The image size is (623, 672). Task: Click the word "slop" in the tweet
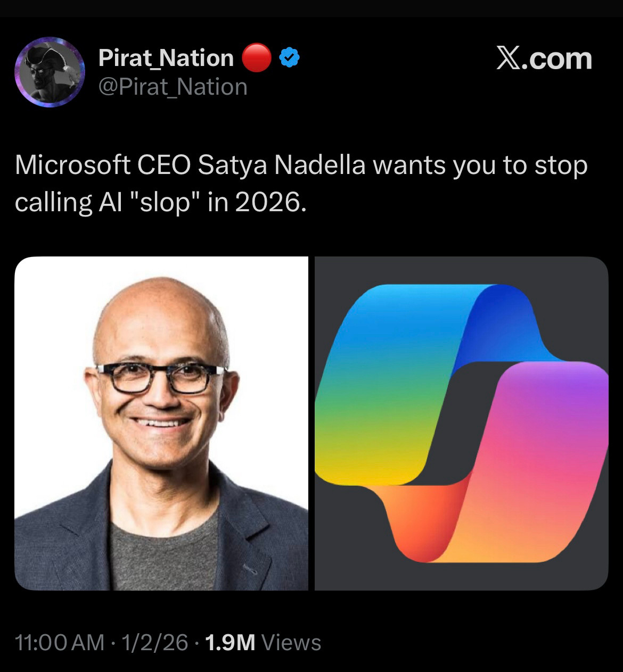point(165,202)
